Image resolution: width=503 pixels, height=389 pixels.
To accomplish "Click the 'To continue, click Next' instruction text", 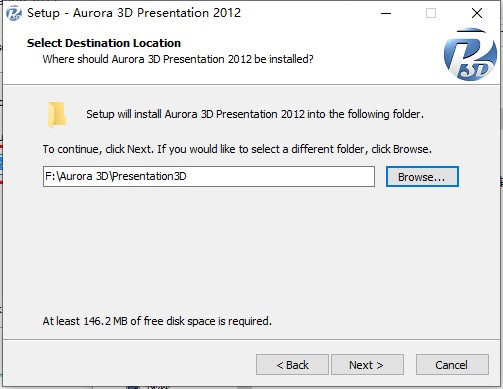I will click(x=237, y=149).
